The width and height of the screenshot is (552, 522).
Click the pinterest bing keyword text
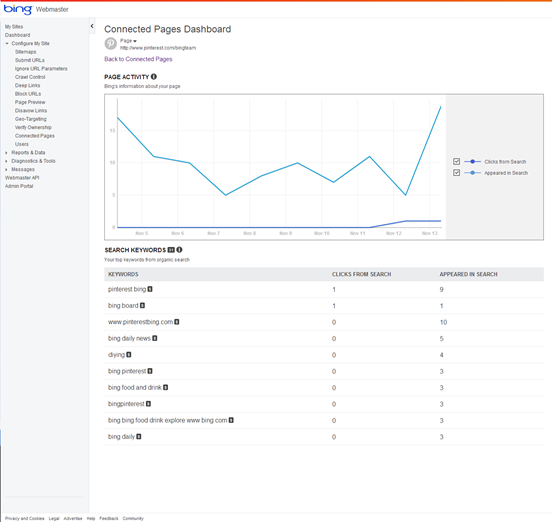(x=127, y=289)
